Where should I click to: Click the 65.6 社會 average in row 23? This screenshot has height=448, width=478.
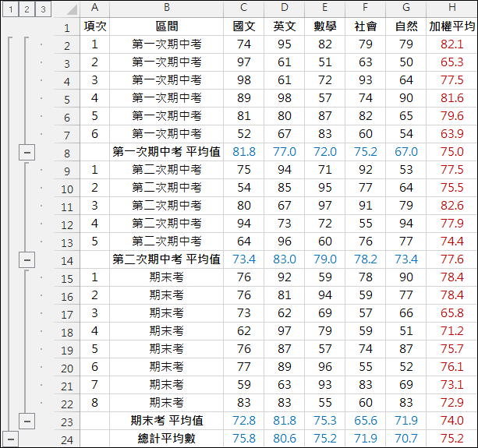point(365,421)
